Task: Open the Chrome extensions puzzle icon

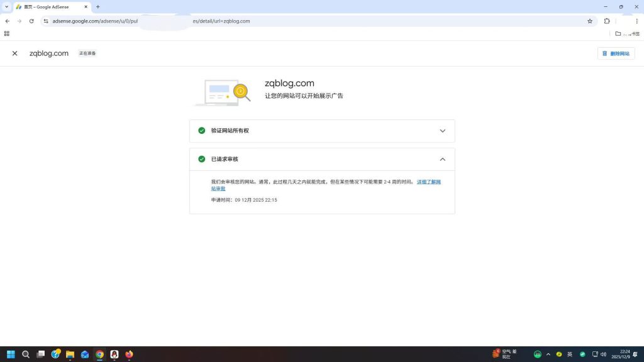Action: [607, 21]
